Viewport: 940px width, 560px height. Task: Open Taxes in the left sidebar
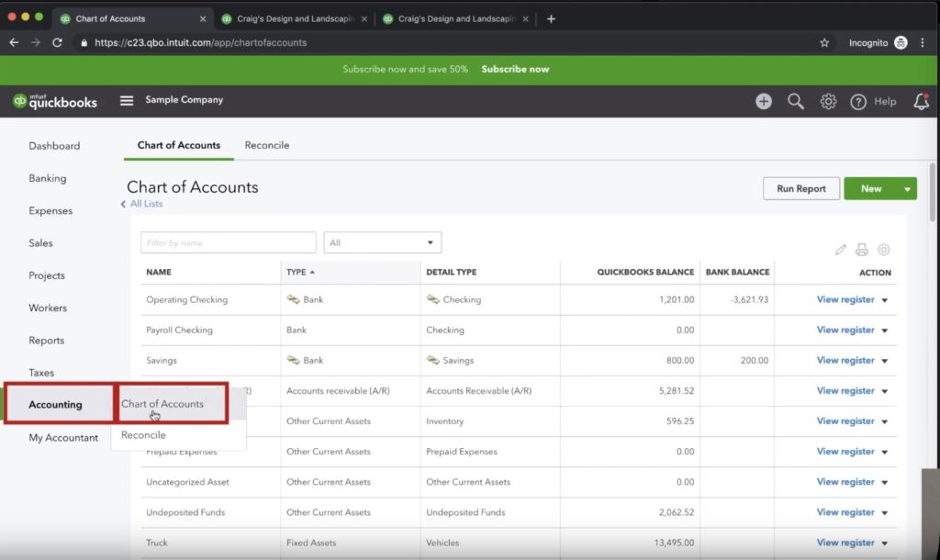point(41,373)
